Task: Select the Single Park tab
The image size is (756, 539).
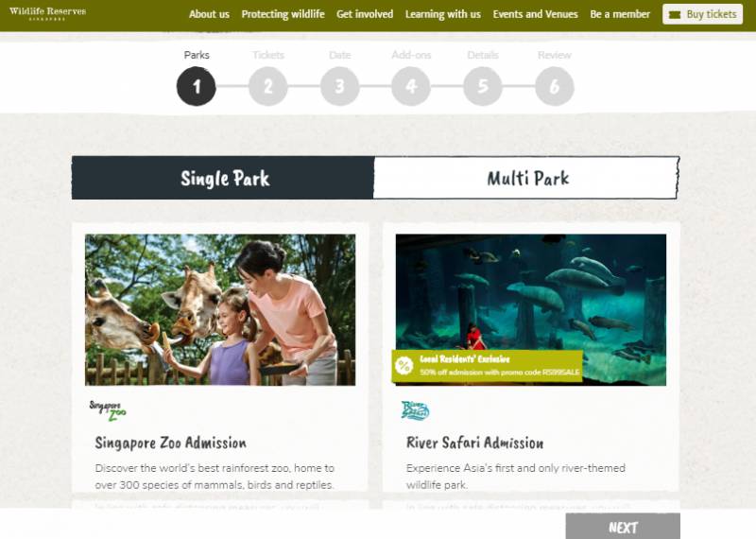Action: (223, 178)
